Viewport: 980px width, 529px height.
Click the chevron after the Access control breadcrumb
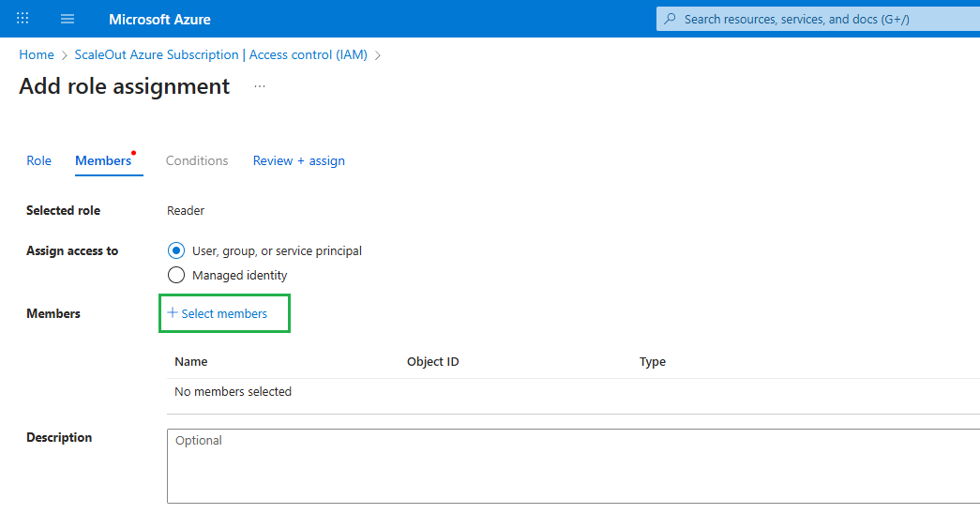click(x=378, y=55)
